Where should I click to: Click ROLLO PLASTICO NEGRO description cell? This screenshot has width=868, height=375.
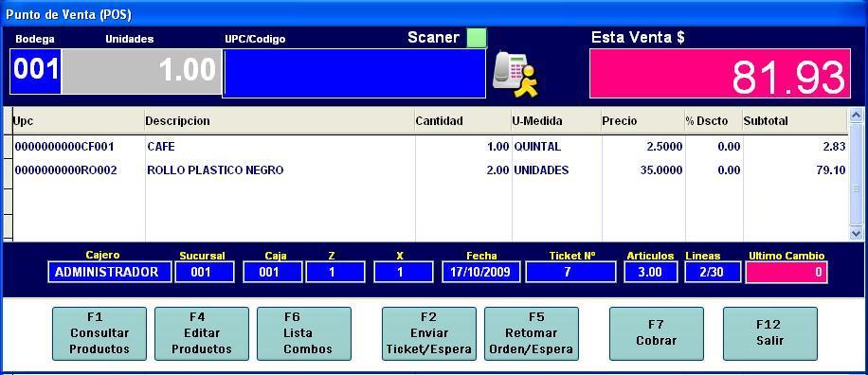pyautogui.click(x=280, y=170)
